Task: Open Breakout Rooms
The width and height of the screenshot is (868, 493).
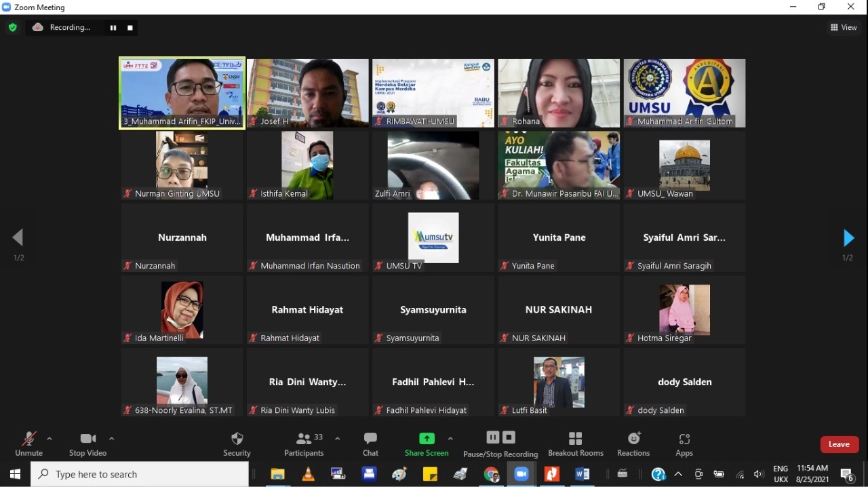Action: (576, 443)
